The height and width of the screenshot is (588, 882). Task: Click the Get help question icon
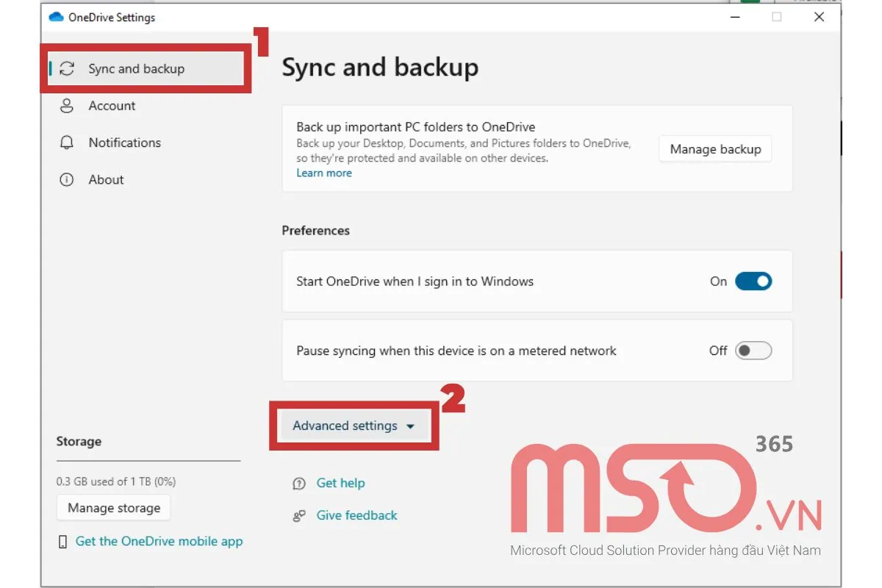[299, 484]
